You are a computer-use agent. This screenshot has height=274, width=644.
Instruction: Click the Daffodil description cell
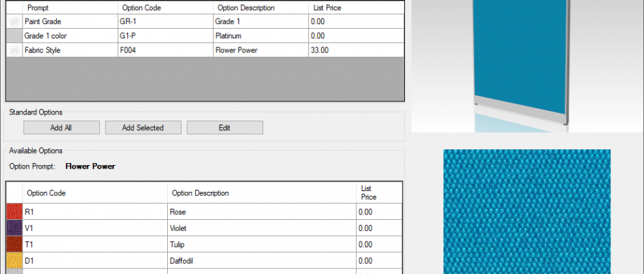click(x=262, y=261)
